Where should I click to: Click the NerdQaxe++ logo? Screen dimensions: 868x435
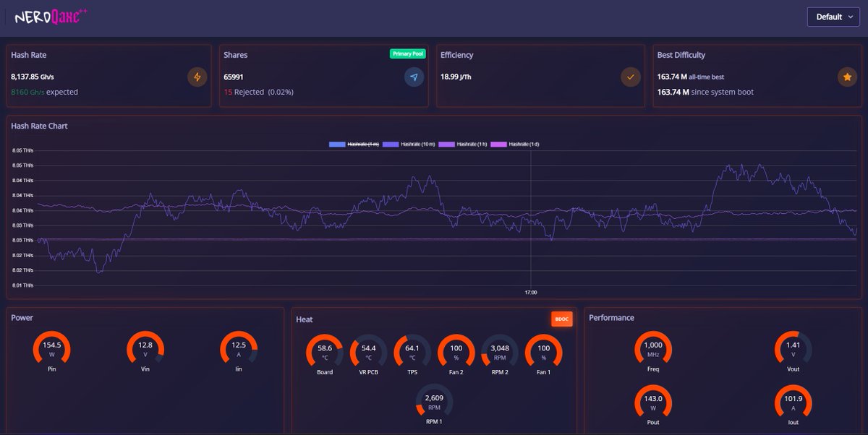(x=50, y=17)
